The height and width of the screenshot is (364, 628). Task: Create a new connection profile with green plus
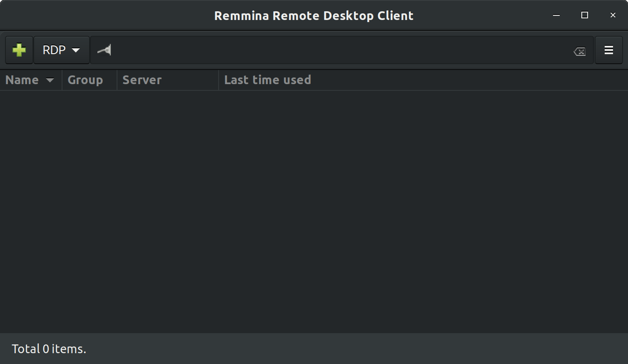pyautogui.click(x=19, y=50)
